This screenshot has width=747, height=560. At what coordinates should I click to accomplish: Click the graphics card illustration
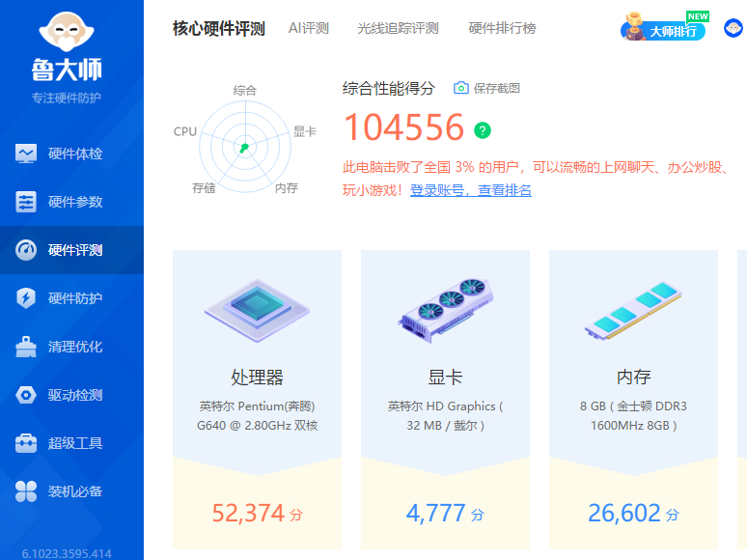click(x=446, y=310)
